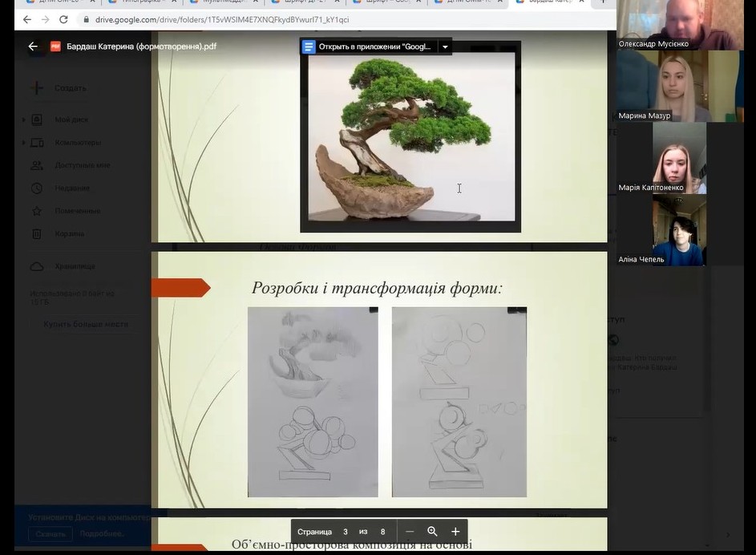Expand the 'Мой диск' tree arrow

(x=23, y=120)
